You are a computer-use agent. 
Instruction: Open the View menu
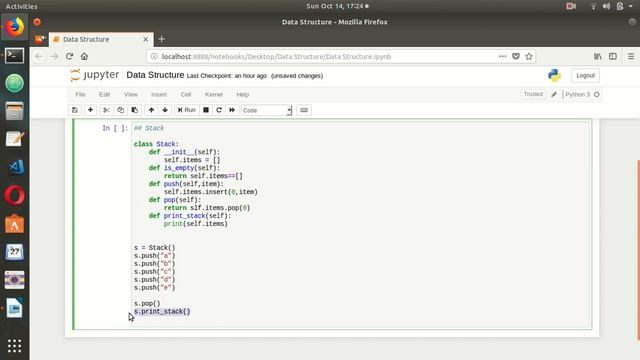click(x=131, y=94)
